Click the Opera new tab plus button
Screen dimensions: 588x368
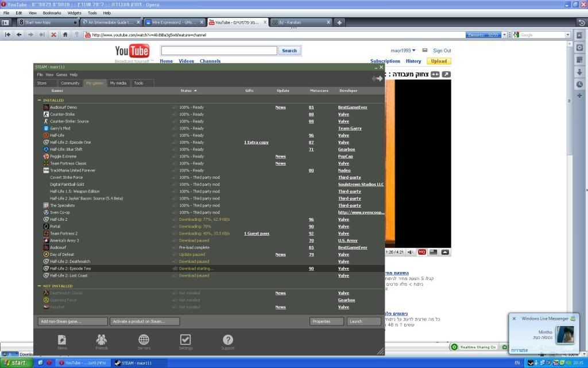tap(339, 22)
